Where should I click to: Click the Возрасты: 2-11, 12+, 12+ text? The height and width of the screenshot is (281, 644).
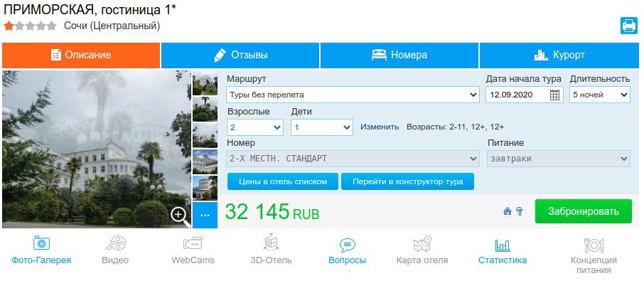tap(455, 127)
